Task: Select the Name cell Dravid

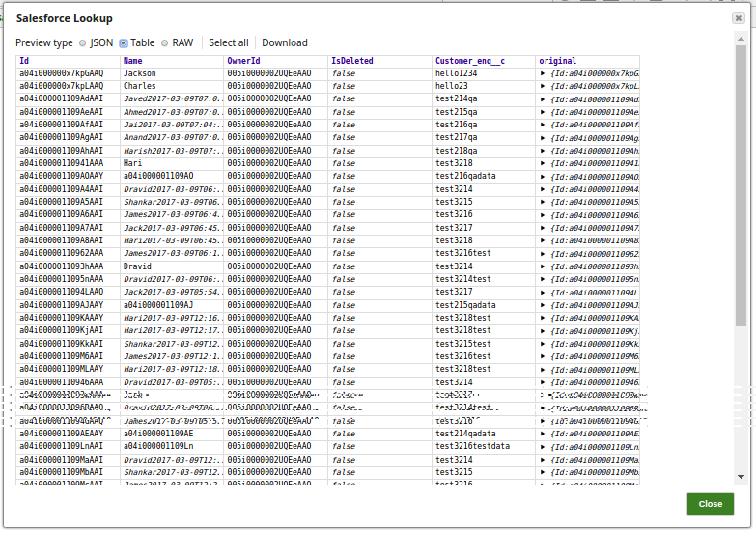Action: pyautogui.click(x=172, y=266)
